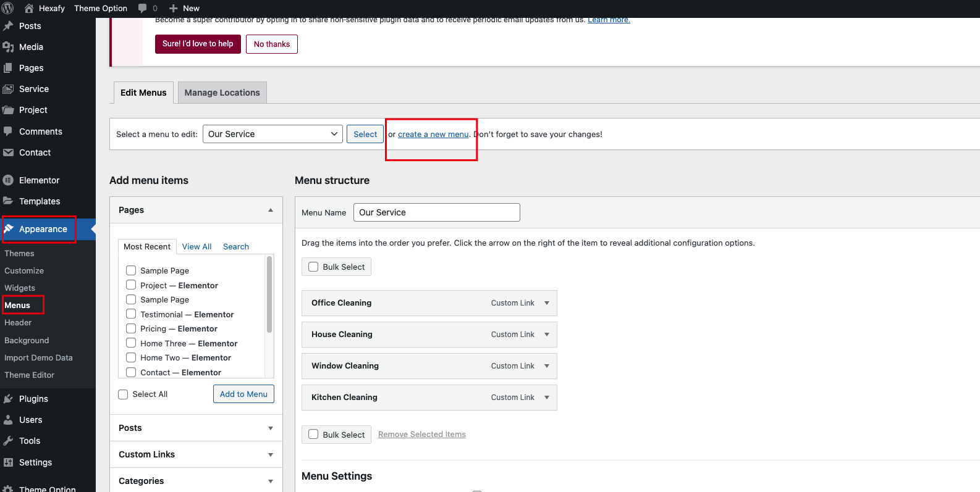Open the Header submenu item
Screen dimensions: 980x492
(18, 322)
